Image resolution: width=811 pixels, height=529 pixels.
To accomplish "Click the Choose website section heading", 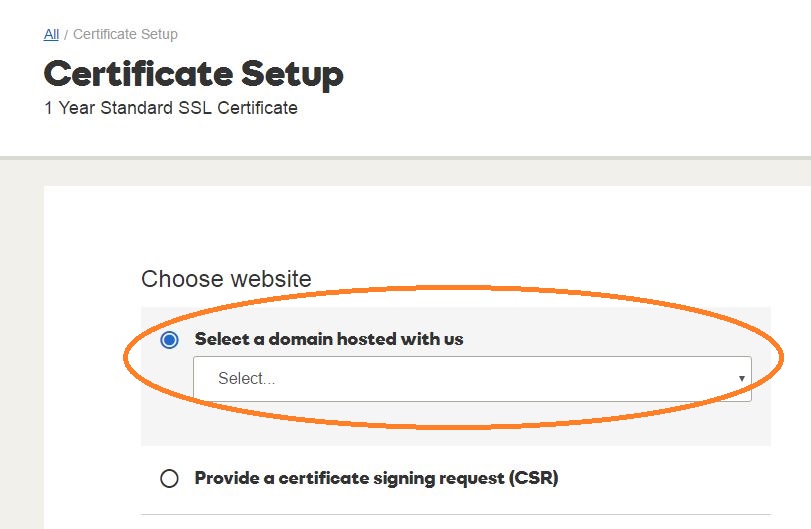I will click(226, 279).
